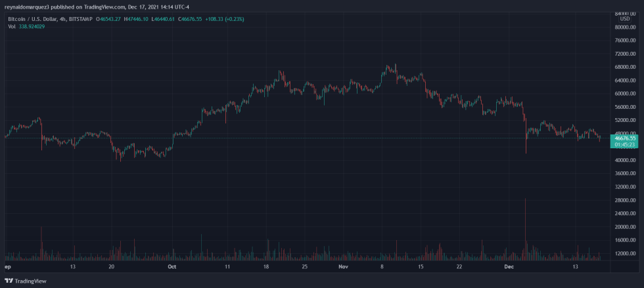This screenshot has width=644, height=288.
Task: Click the 20000.00 price axis label
Action: [x=625, y=227]
